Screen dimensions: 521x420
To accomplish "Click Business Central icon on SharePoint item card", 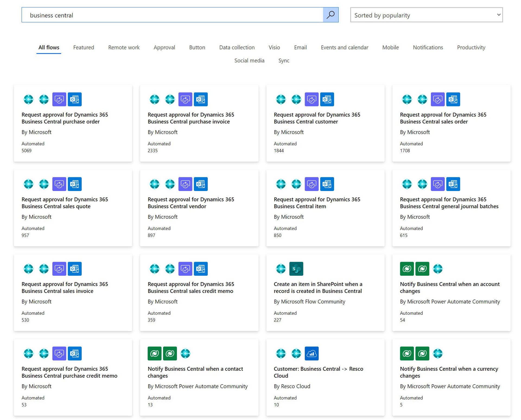I will (281, 269).
